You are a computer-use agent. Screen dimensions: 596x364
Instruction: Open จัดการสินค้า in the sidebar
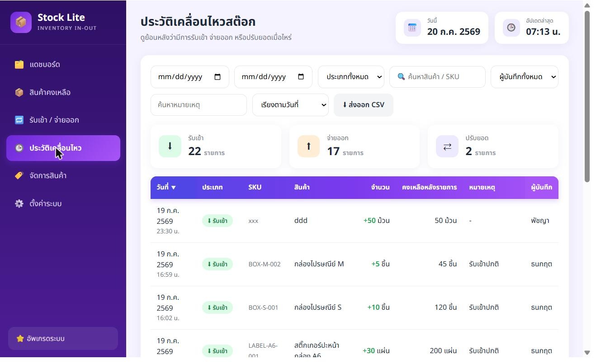(x=63, y=175)
